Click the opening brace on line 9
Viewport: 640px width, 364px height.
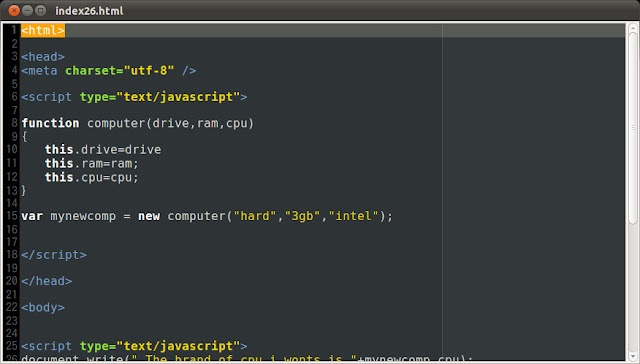pos(24,136)
